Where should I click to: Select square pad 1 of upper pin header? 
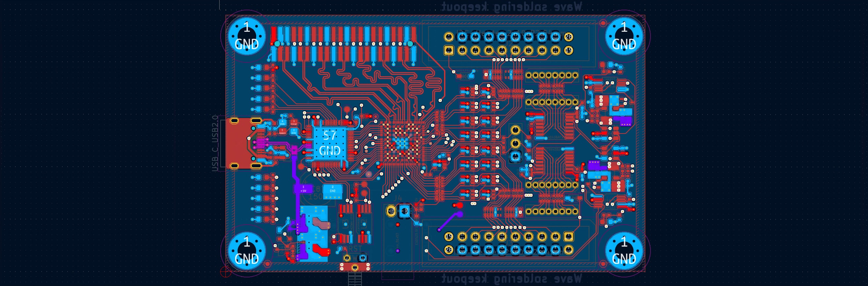(x=449, y=51)
